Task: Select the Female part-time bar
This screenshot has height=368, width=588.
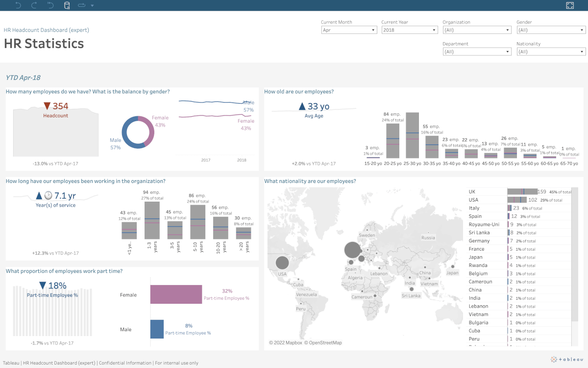Action: (x=176, y=294)
